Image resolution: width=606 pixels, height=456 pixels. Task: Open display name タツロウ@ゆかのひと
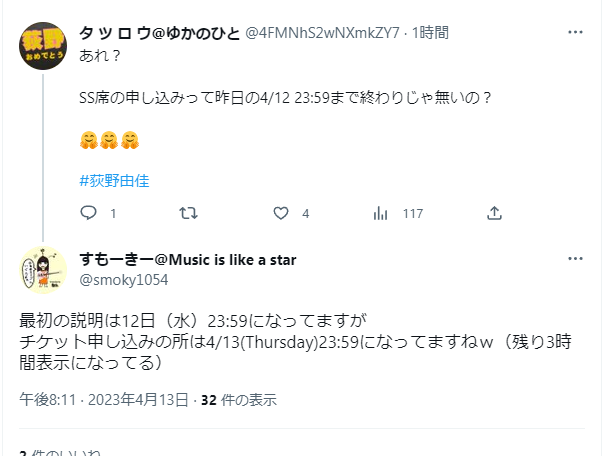(x=160, y=33)
